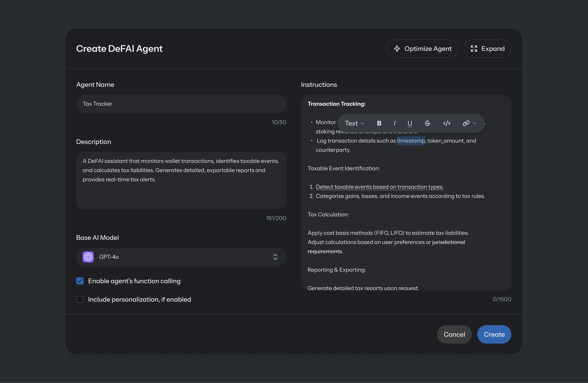
Task: Open the Text style dropdown
Action: pyautogui.click(x=355, y=123)
